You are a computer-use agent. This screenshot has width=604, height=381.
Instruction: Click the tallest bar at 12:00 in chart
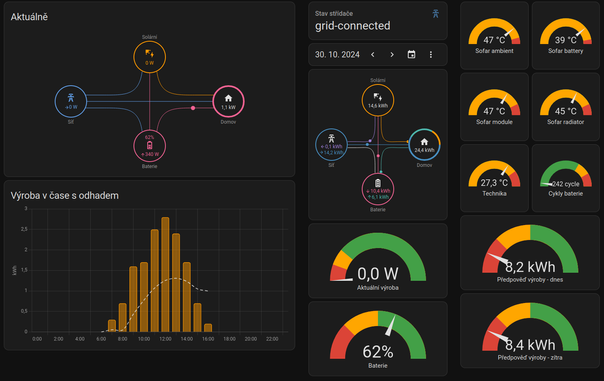pos(165,274)
